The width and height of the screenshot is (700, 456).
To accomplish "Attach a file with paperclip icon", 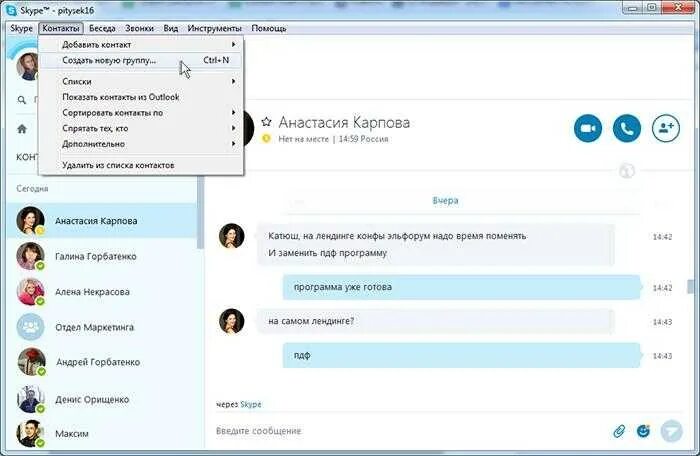I will coord(619,431).
